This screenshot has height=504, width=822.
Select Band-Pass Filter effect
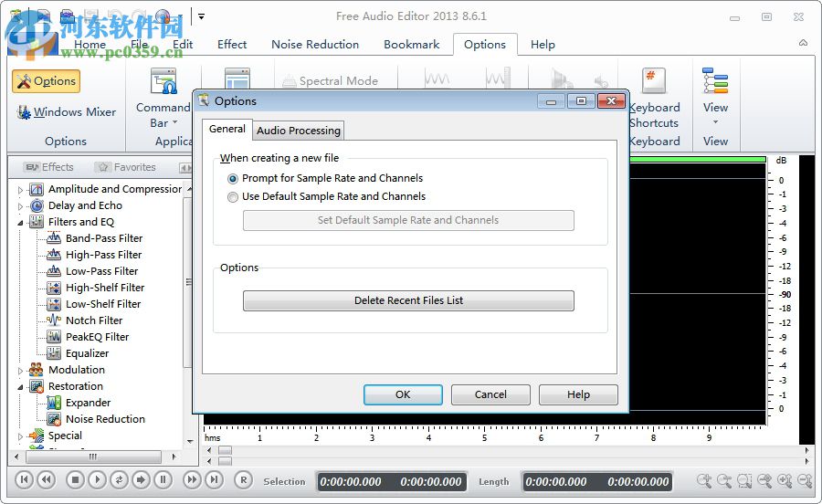(x=104, y=238)
